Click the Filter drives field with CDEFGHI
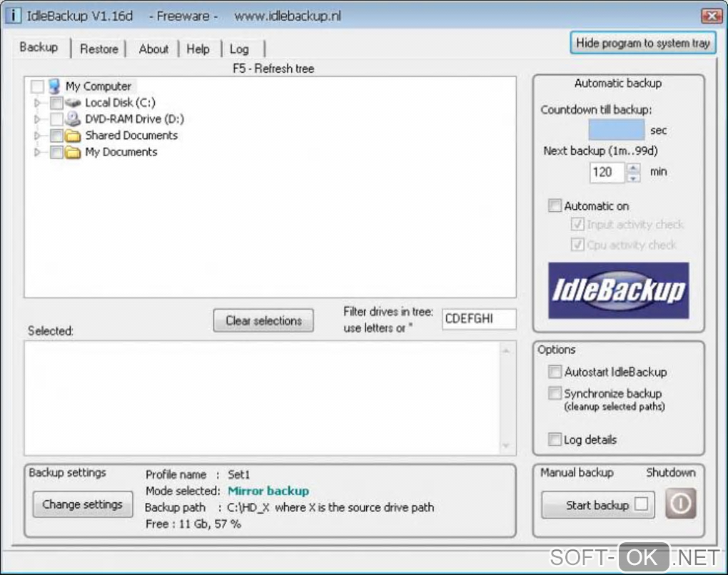The width and height of the screenshot is (728, 575). tap(479, 319)
